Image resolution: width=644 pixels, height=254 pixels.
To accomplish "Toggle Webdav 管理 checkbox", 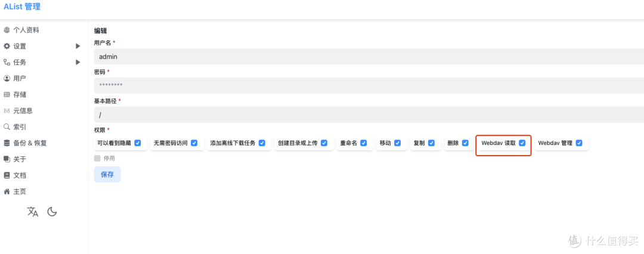I will (x=578, y=143).
